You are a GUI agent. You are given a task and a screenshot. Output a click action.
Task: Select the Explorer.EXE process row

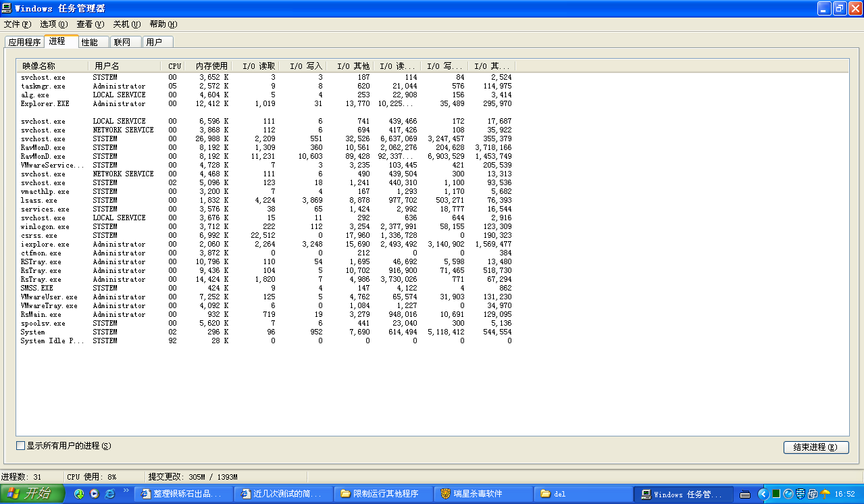(x=267, y=104)
